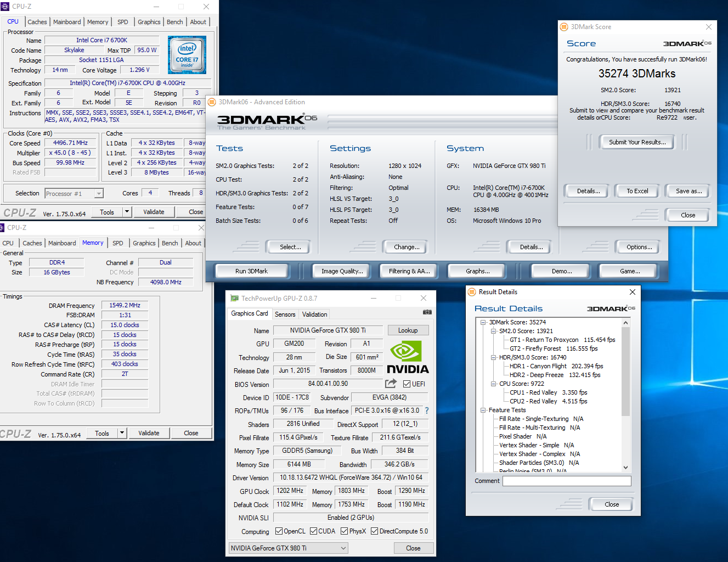Click the Intel Core i7 logo in CPU-Z
The height and width of the screenshot is (562, 728).
click(187, 55)
